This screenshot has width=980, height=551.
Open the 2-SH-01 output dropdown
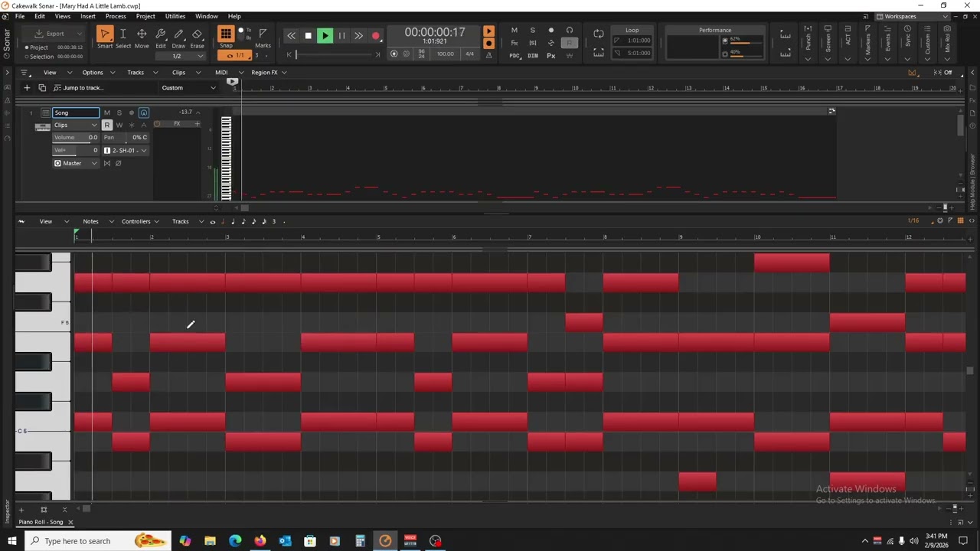point(126,150)
